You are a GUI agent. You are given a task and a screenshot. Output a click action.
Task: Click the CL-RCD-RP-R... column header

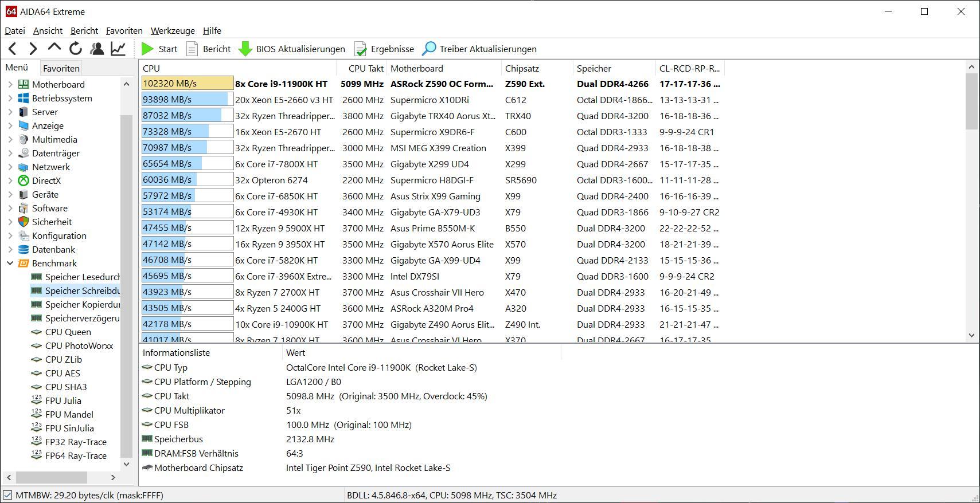coord(690,68)
